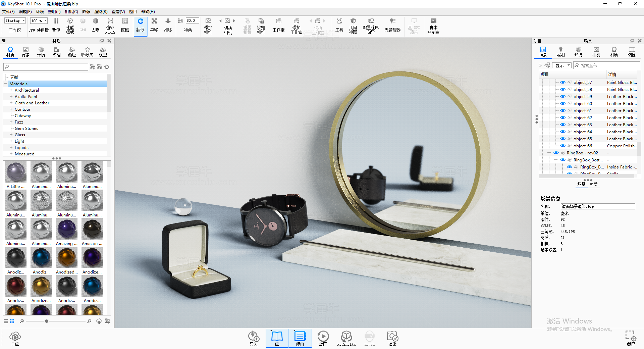The image size is (644, 349).
Task: Click Import (导入) icon in bottom bar
Action: [254, 338]
